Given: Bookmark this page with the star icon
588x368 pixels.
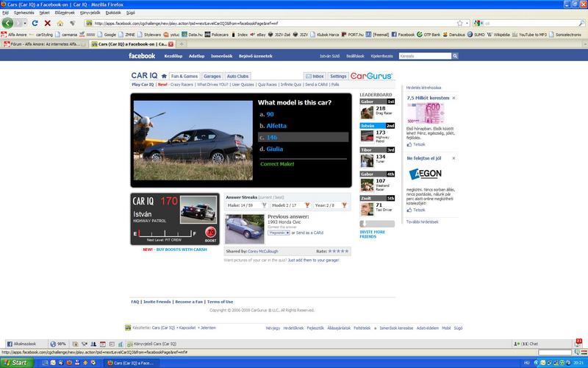Looking at the screenshot, I should point(460,24).
